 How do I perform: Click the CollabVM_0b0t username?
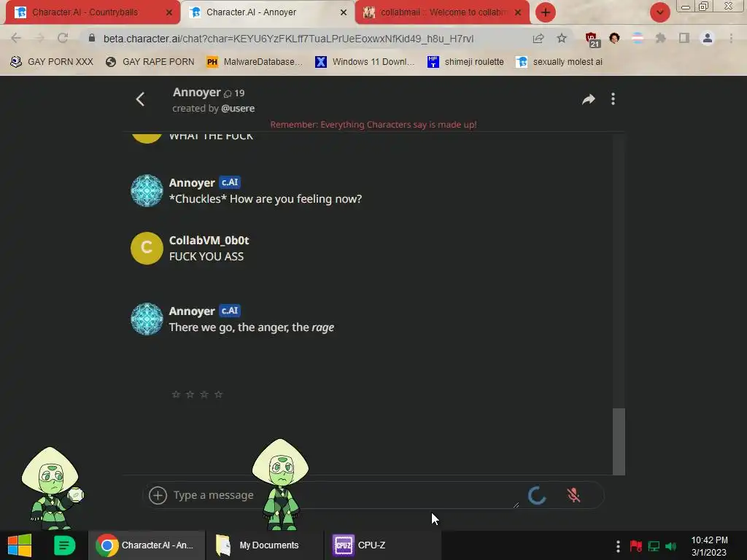(209, 241)
